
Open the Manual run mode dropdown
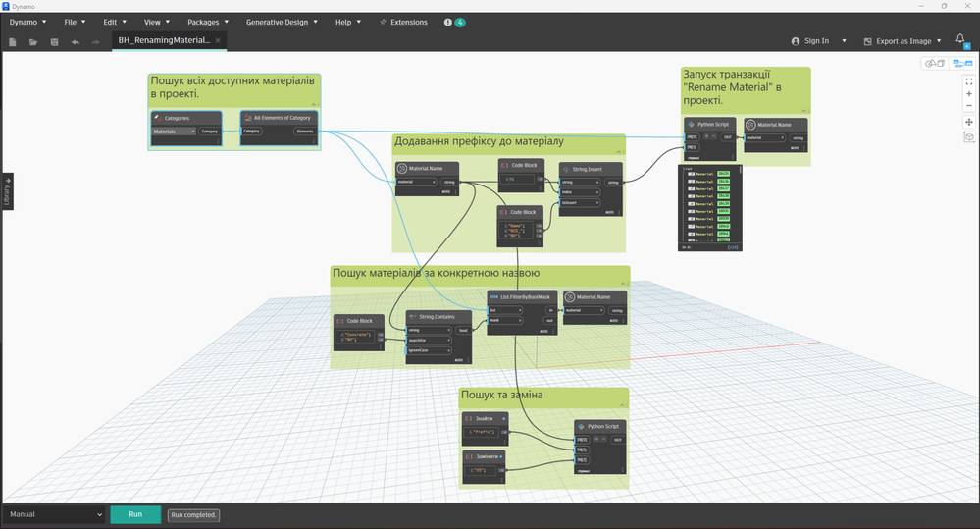(55, 514)
